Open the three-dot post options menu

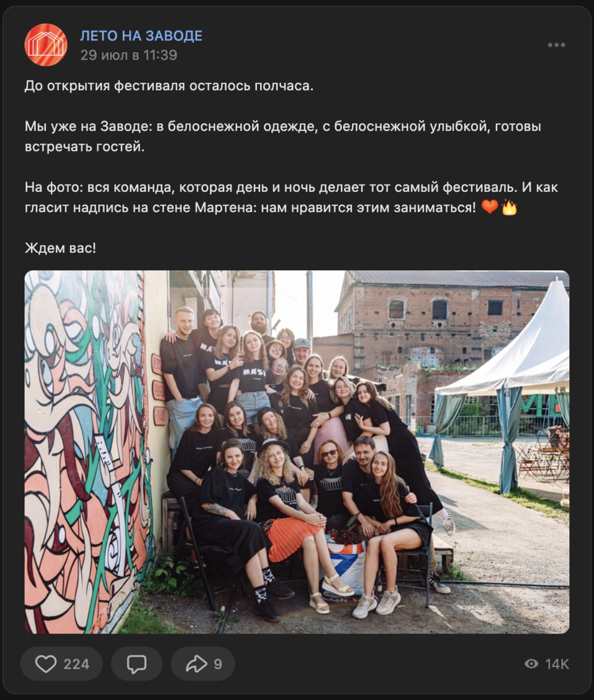(x=557, y=45)
